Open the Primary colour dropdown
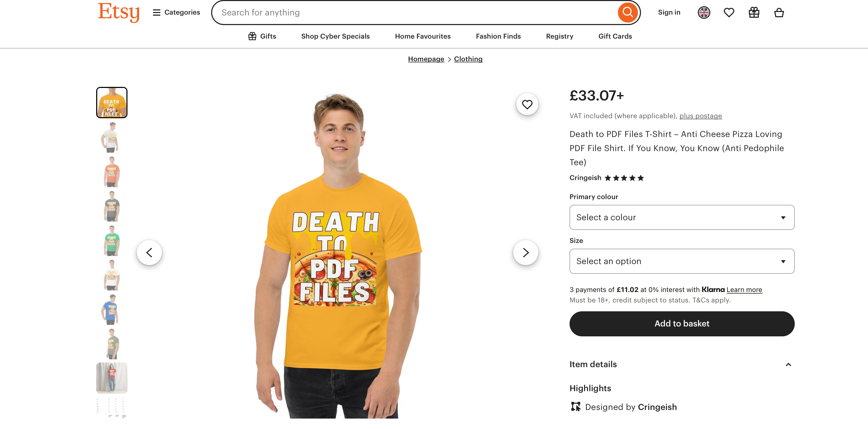 point(682,218)
